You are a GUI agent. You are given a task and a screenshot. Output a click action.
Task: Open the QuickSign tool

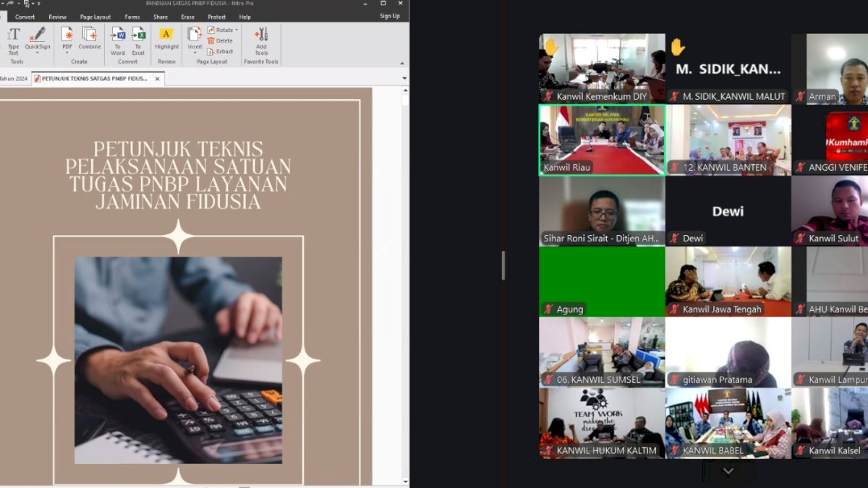click(x=38, y=40)
